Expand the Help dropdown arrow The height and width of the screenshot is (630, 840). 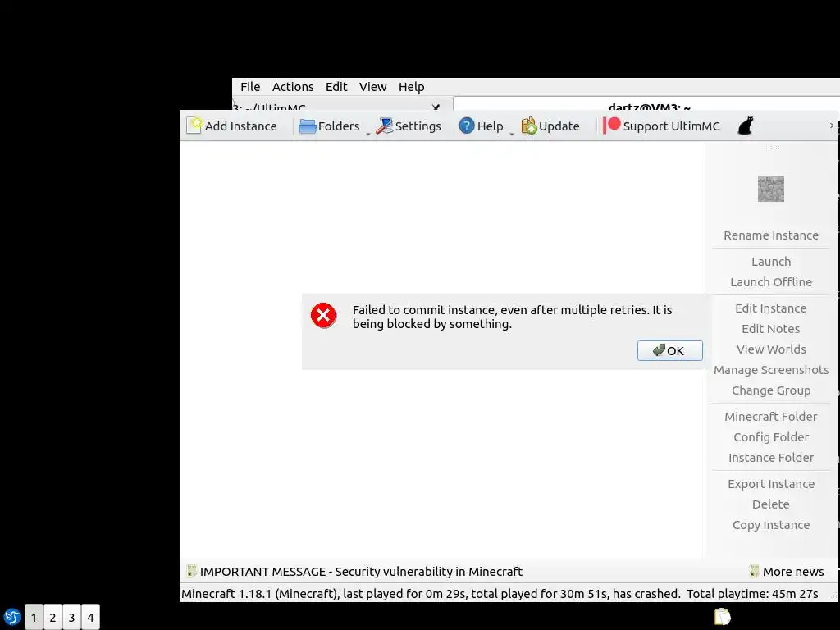(512, 134)
